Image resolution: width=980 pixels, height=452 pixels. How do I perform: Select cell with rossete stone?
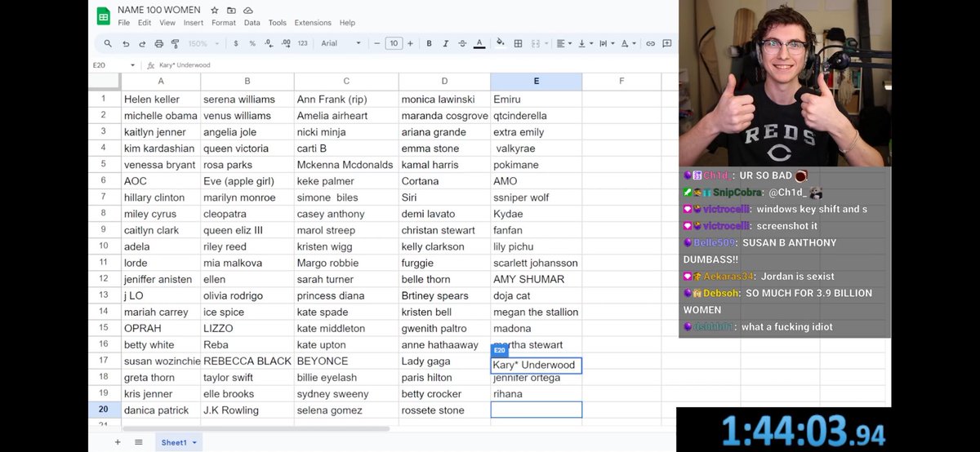(x=444, y=410)
